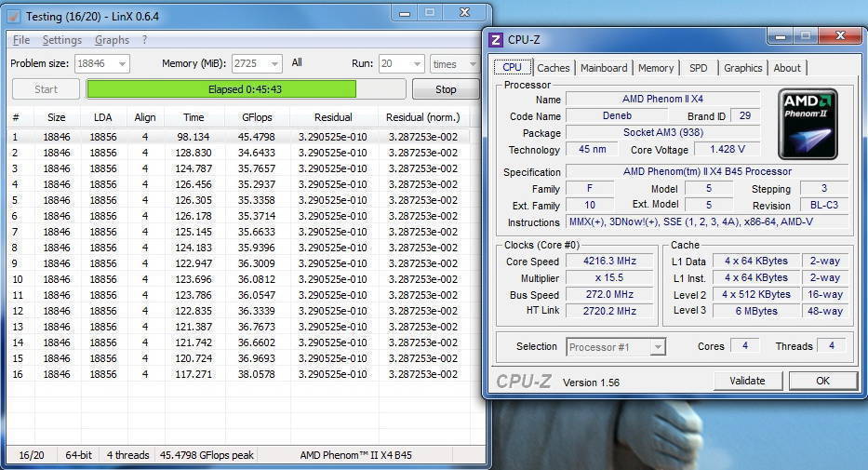Viewport: 868px width, 470px height.
Task: Click OK in the CPU-Z window
Action: coord(823,381)
